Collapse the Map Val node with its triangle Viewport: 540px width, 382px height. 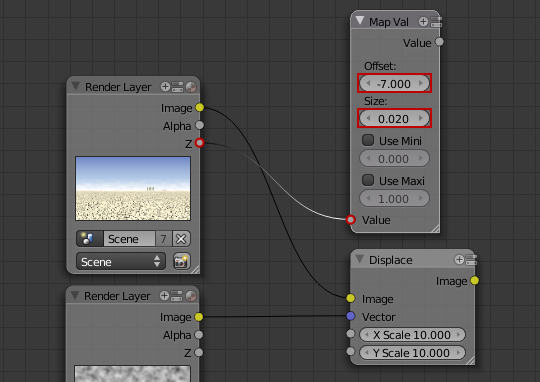coord(360,21)
